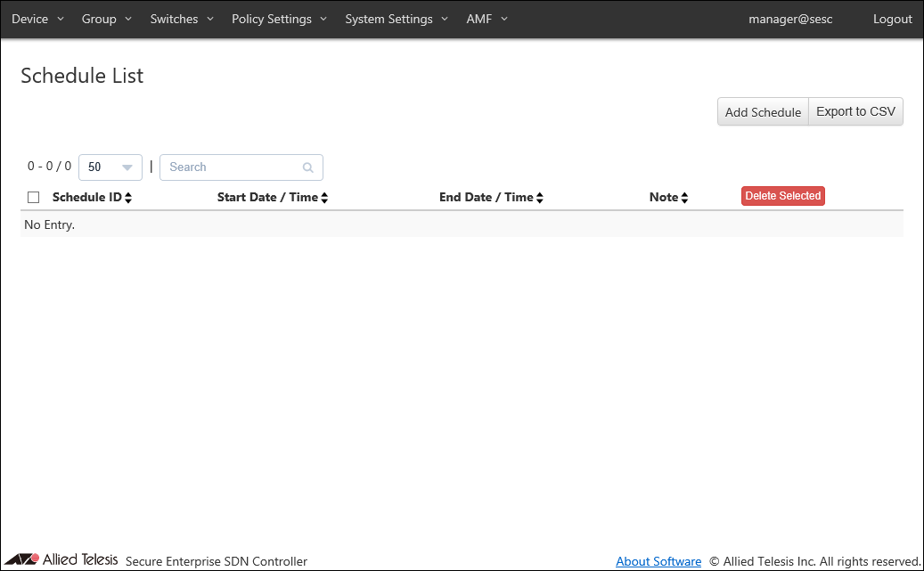Toggle the select-all schedules checkbox
The image size is (924, 571).
pyautogui.click(x=34, y=197)
